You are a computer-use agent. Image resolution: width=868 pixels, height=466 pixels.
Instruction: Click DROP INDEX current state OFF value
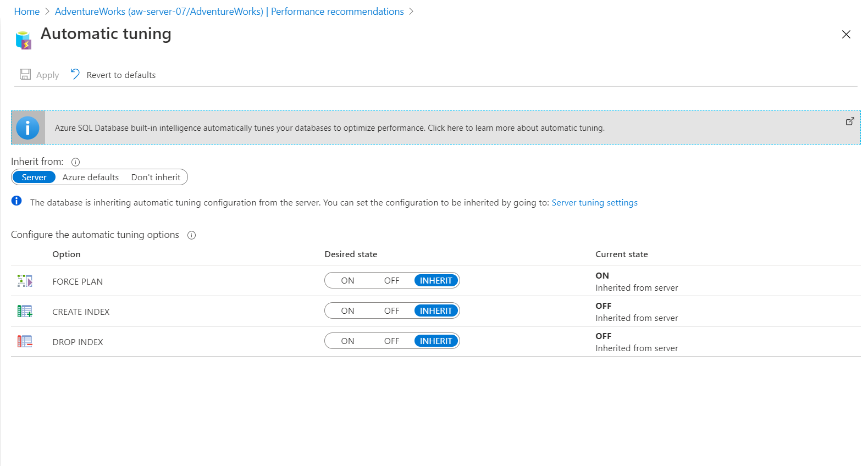coord(603,336)
